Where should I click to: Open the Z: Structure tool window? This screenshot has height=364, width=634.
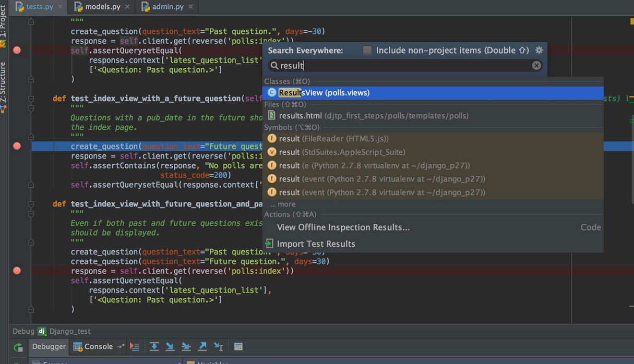pyautogui.click(x=3, y=82)
